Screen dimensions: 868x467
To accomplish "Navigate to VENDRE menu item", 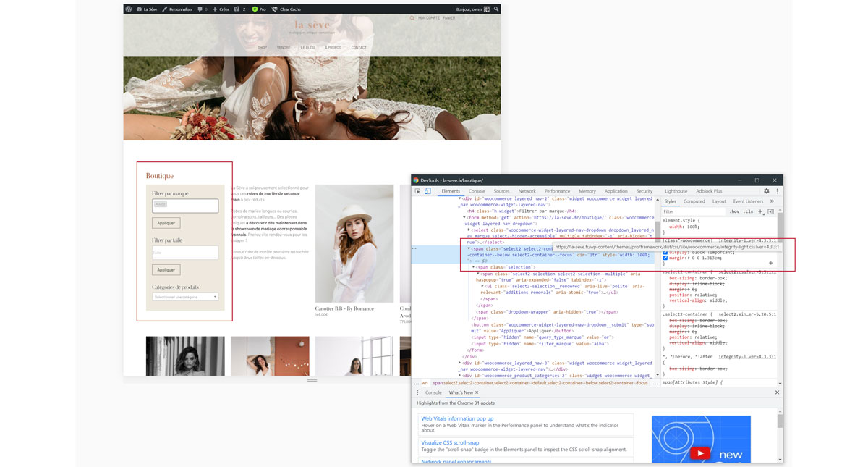I will (284, 48).
